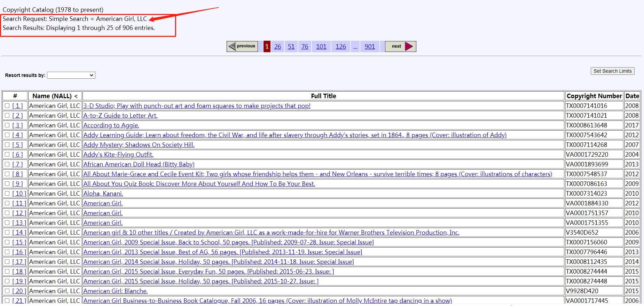Open American Girl 2009 Special Issue link
This screenshot has height=306, width=644.
point(228,242)
